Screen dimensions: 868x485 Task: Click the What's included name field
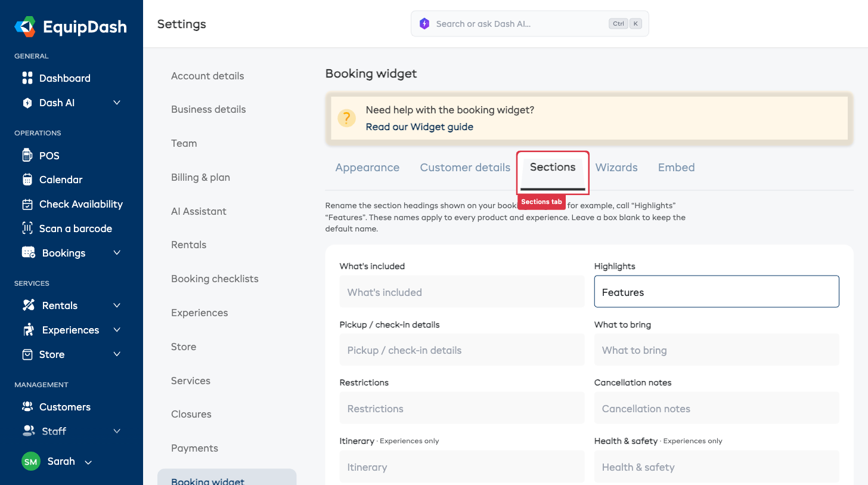(462, 292)
